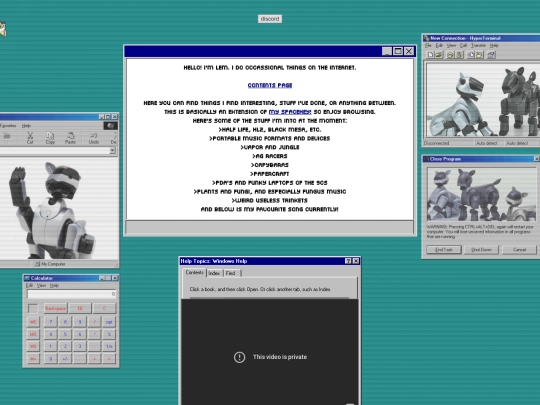Viewport: 540px width, 405px height.
Task: Click the digit 7 button in Calculator
Action: [x=51, y=322]
